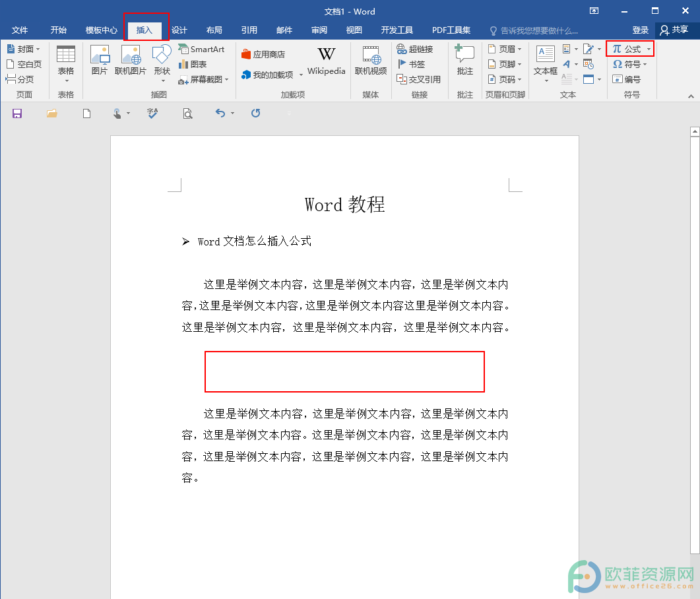Open My Add-ins (我的加载项)

pos(268,75)
